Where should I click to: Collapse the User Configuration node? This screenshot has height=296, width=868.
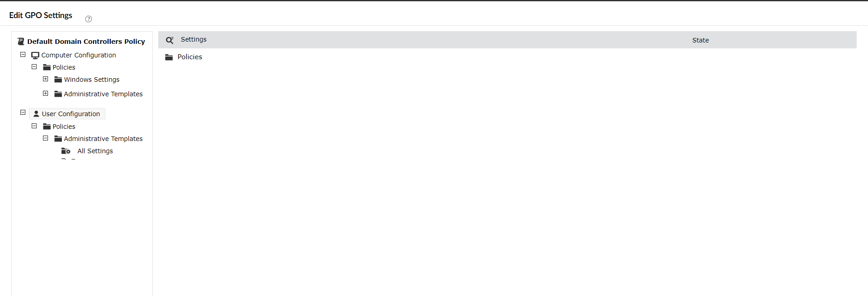point(23,113)
